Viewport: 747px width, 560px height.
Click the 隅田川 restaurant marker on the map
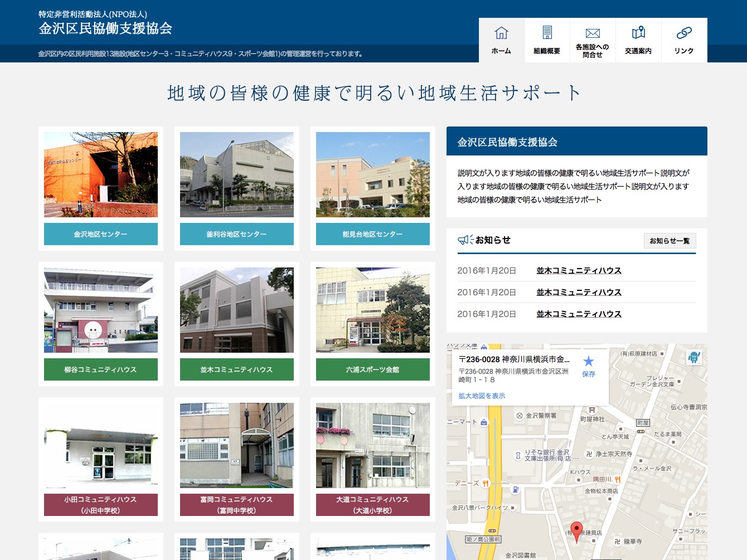tap(617, 479)
